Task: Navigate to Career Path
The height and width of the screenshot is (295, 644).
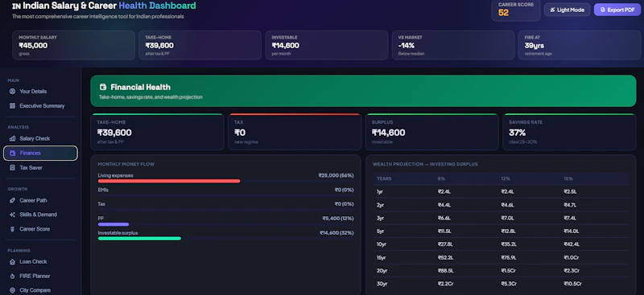Action: point(40,201)
